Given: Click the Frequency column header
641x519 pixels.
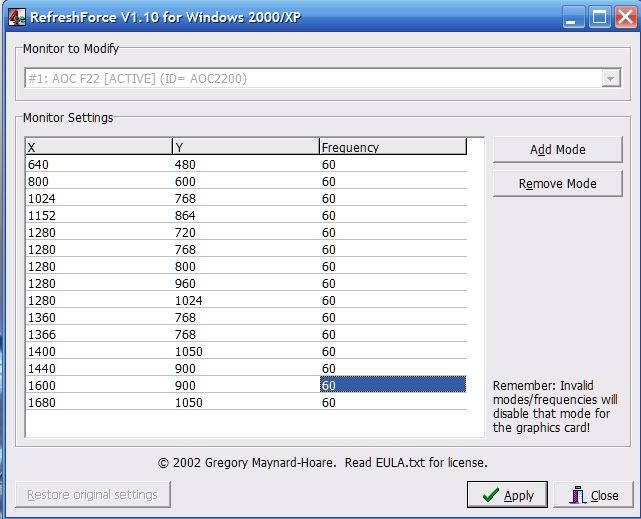Looking at the screenshot, I should click(393, 147).
